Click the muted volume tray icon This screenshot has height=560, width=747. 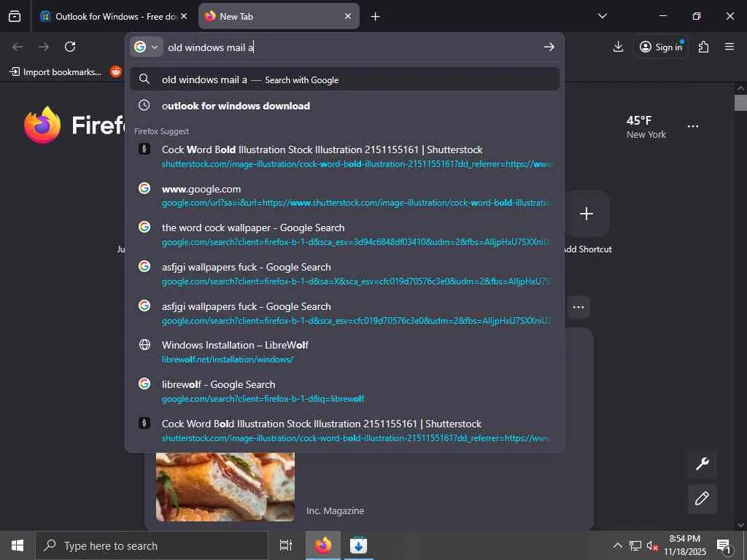click(x=652, y=545)
